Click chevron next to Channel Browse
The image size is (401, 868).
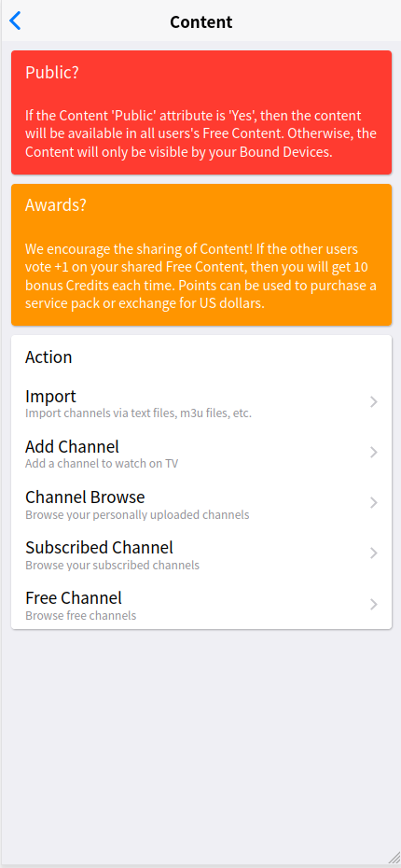374,503
